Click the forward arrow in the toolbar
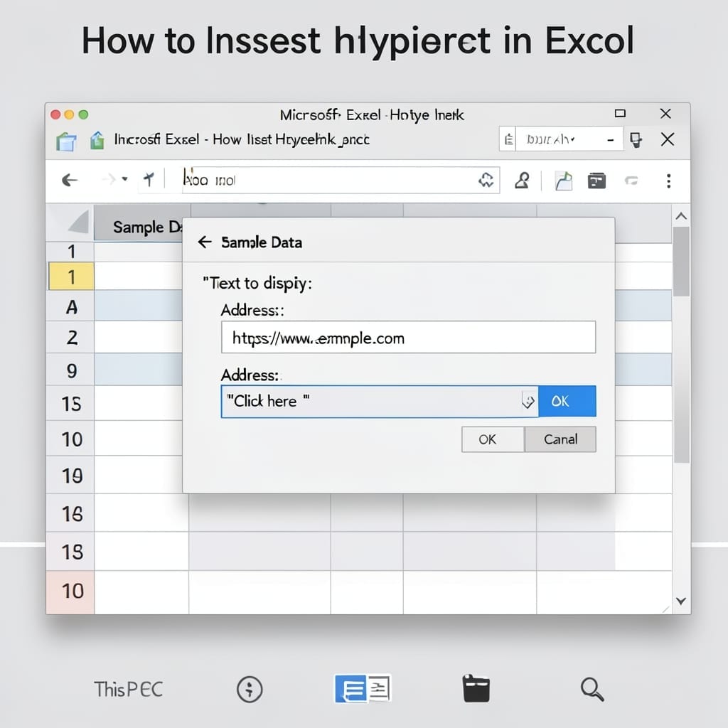 109,179
